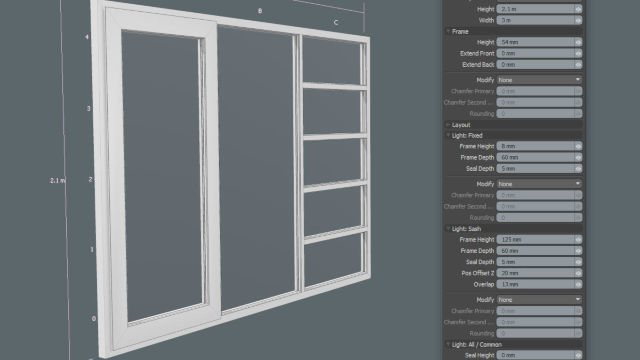Click the row marker '1' beside the window model
Viewport: 640px width, 360px height.
[92, 249]
